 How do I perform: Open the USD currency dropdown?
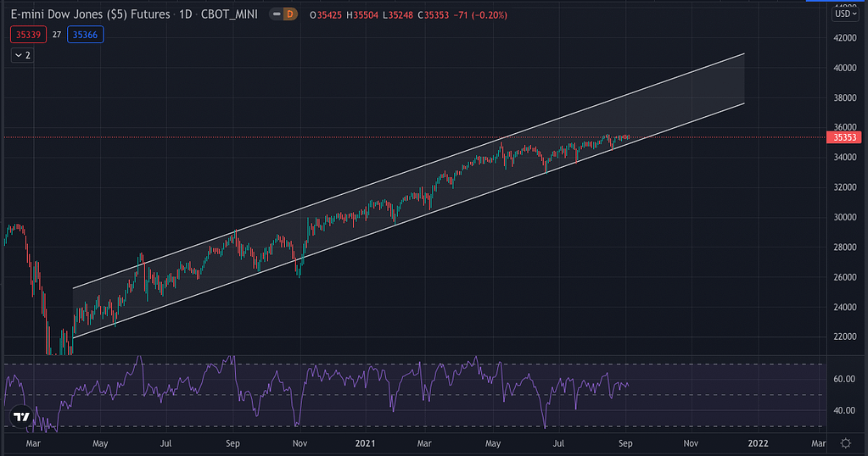845,14
